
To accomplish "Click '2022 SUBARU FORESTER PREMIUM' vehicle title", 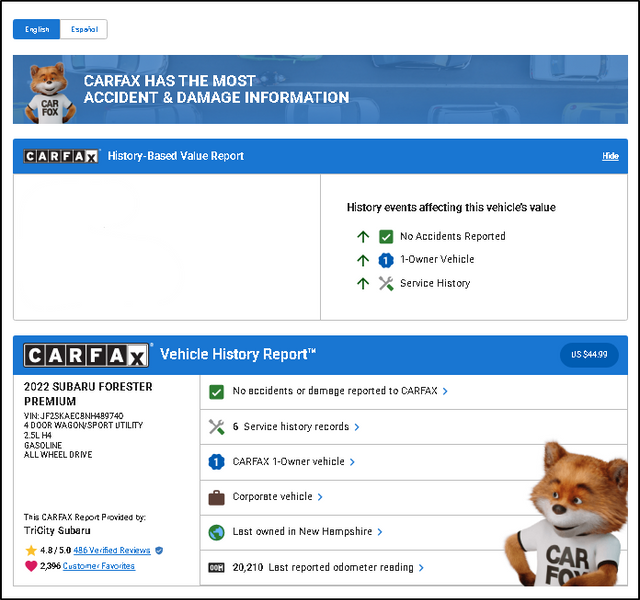I will 88,394.
